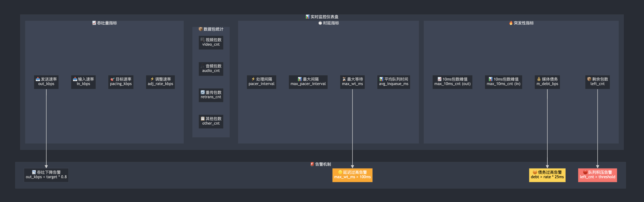Click the inbox icon in 输入速率

tap(75, 79)
